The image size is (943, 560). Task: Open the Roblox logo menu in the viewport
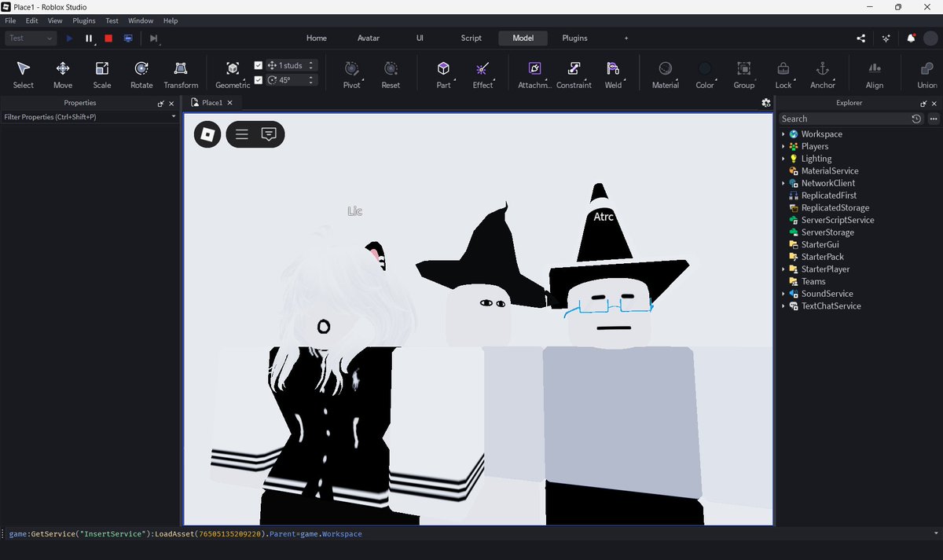[207, 134]
